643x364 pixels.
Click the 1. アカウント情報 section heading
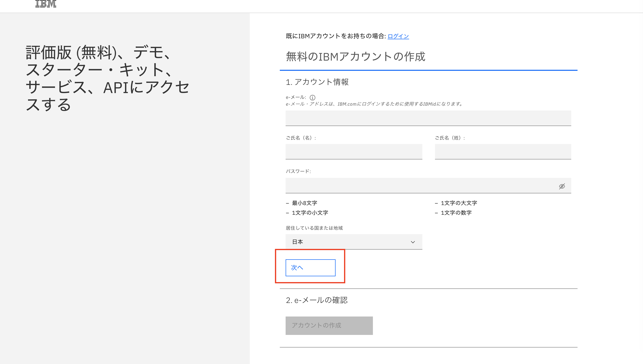(x=317, y=82)
